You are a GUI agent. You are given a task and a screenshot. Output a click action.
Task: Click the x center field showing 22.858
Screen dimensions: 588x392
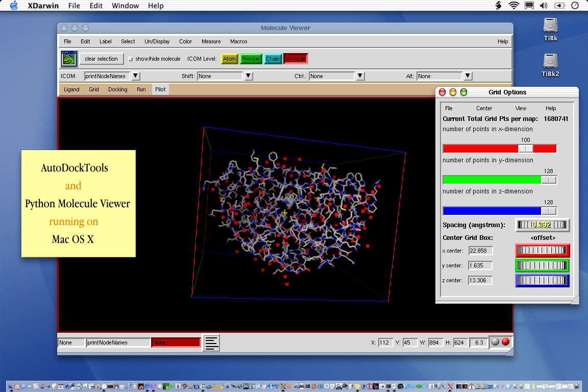480,251
